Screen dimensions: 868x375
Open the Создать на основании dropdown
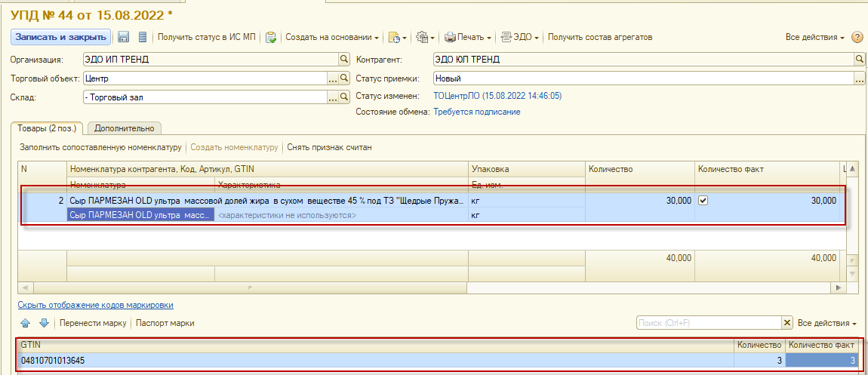[332, 37]
